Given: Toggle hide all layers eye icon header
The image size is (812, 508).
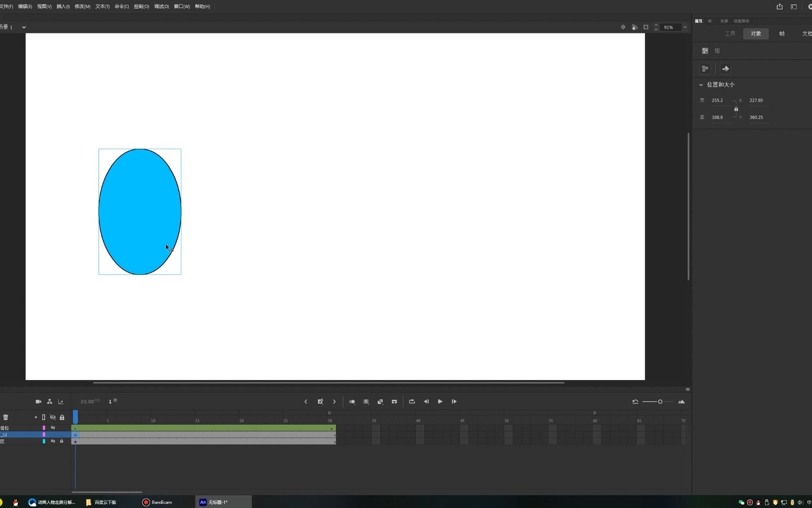Looking at the screenshot, I should 53,417.
